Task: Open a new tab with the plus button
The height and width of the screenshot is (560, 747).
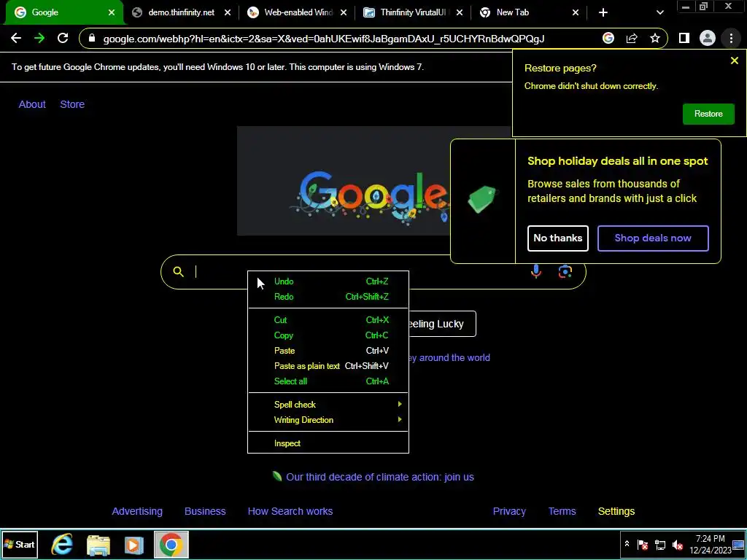Action: 603,12
